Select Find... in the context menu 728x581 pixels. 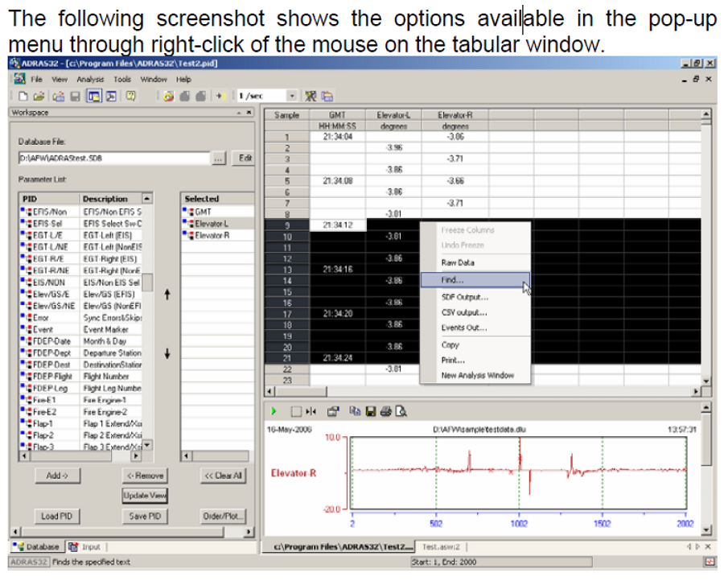tap(475, 280)
